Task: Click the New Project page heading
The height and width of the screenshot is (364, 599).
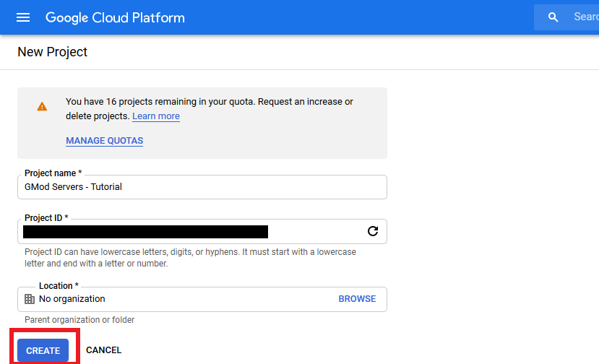Action: pos(52,52)
